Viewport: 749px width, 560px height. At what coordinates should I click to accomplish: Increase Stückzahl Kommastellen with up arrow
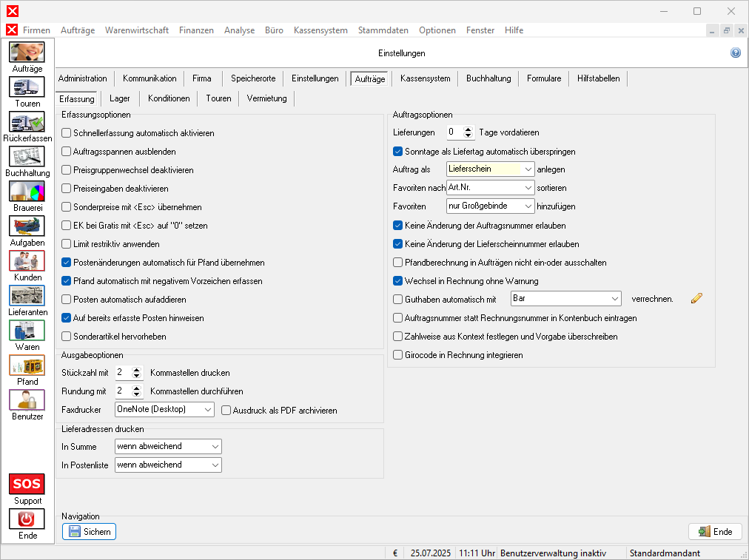tap(137, 369)
